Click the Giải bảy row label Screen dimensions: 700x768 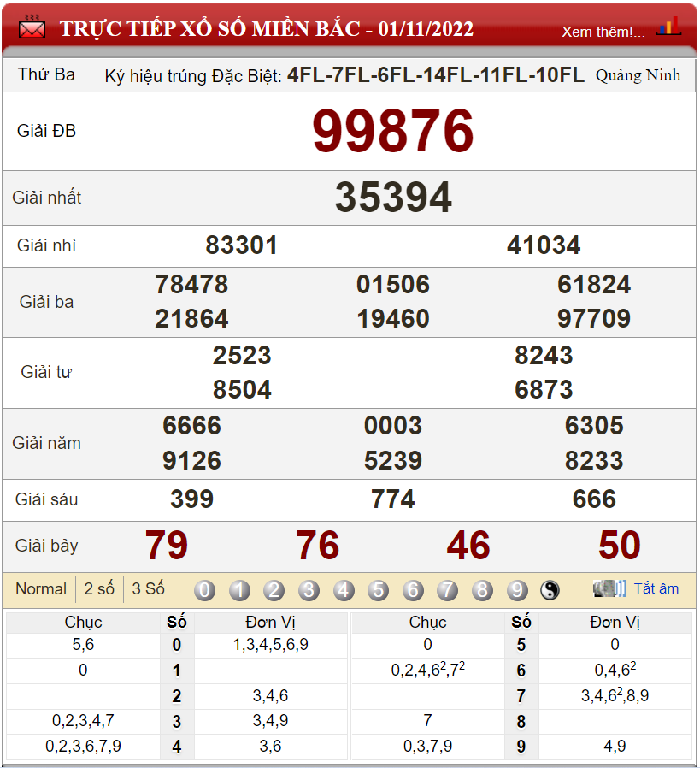pyautogui.click(x=46, y=546)
